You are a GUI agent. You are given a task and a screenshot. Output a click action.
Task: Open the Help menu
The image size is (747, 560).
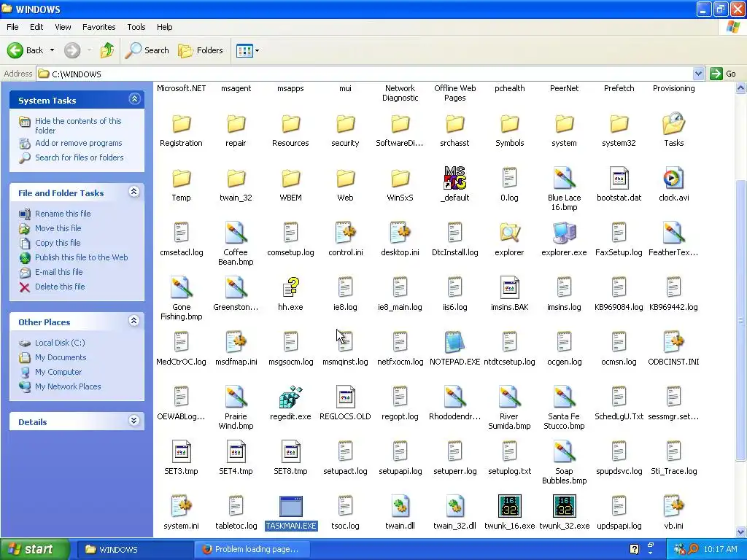[x=164, y=27]
